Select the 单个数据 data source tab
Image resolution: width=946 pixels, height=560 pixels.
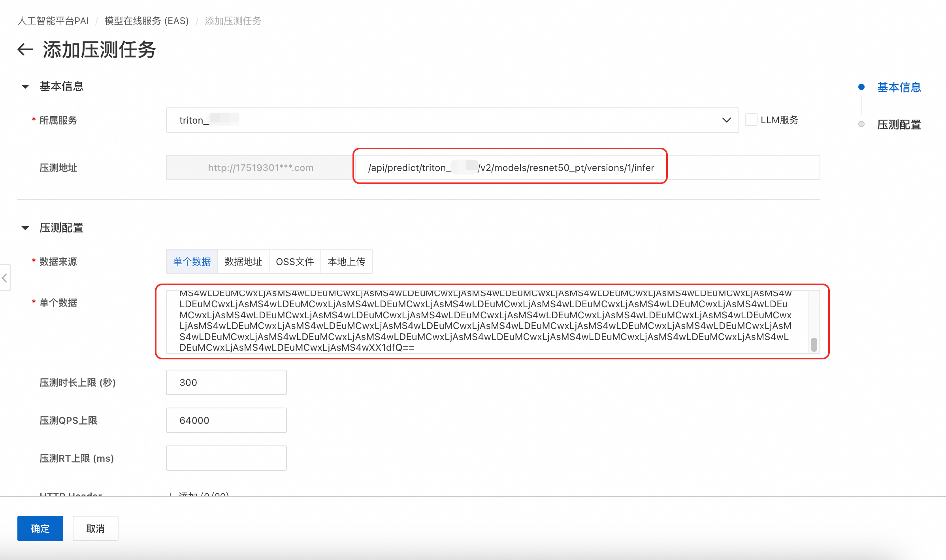pyautogui.click(x=192, y=261)
